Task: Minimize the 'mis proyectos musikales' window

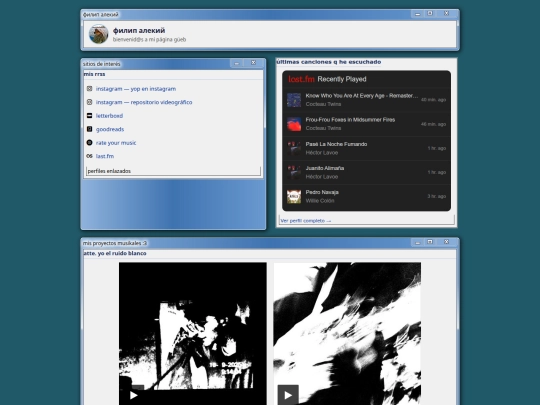Action: (417, 242)
